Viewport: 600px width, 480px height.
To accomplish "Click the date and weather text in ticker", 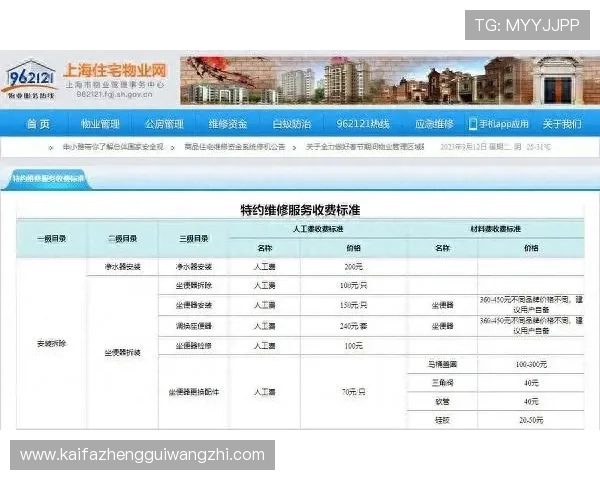I will tap(496, 147).
